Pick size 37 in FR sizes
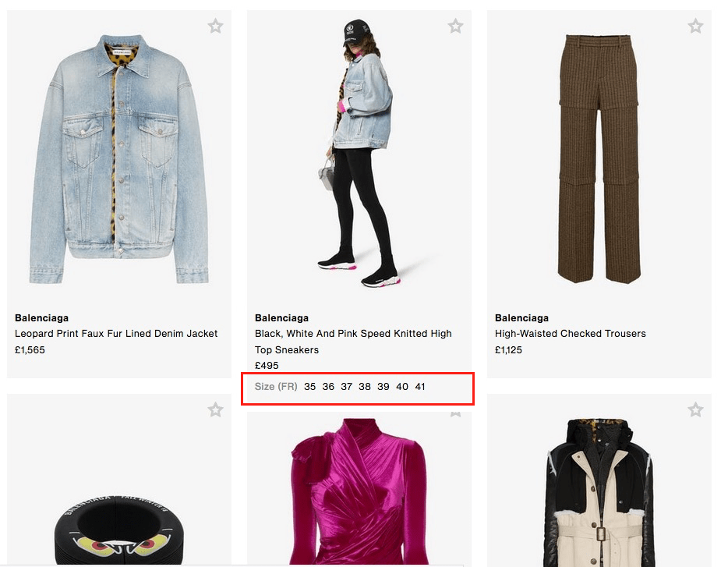The height and width of the screenshot is (567, 728). [x=346, y=387]
